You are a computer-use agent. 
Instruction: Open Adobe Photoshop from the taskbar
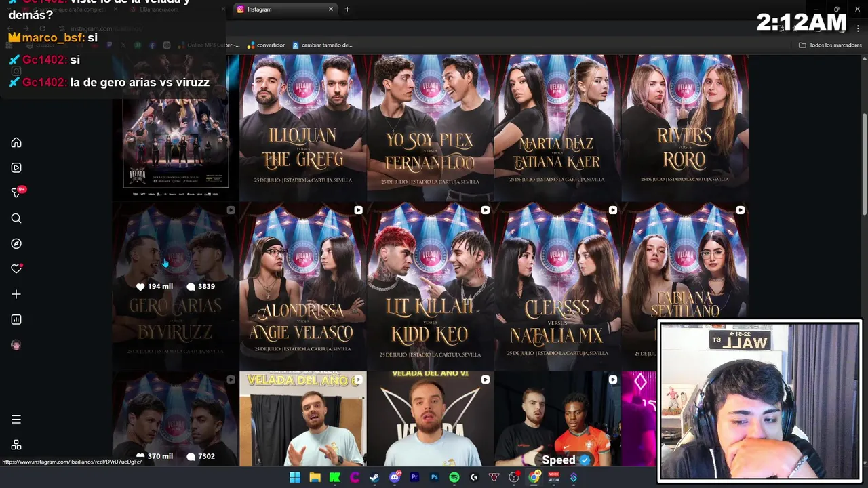434,477
